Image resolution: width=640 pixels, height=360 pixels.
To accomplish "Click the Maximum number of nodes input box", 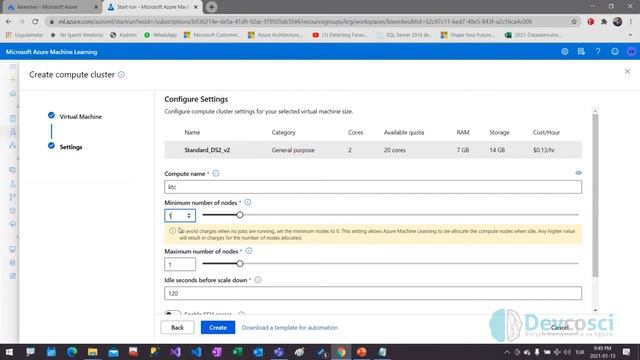I will tap(180, 264).
